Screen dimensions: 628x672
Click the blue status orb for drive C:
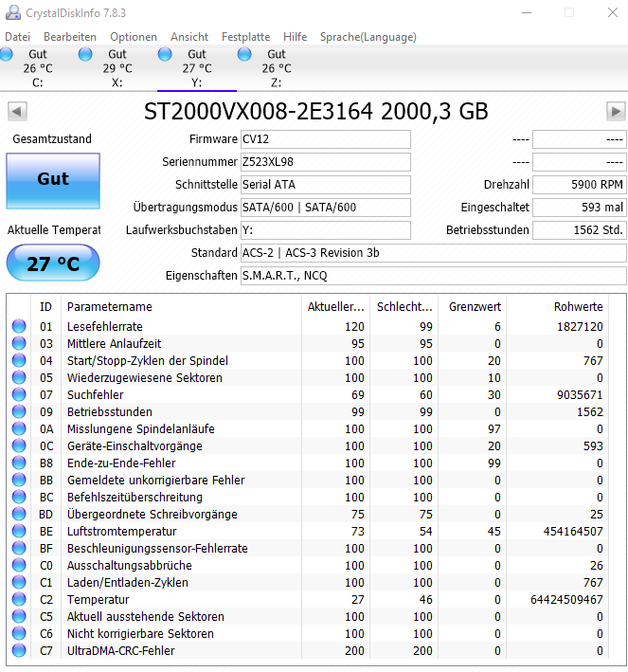click(7, 54)
